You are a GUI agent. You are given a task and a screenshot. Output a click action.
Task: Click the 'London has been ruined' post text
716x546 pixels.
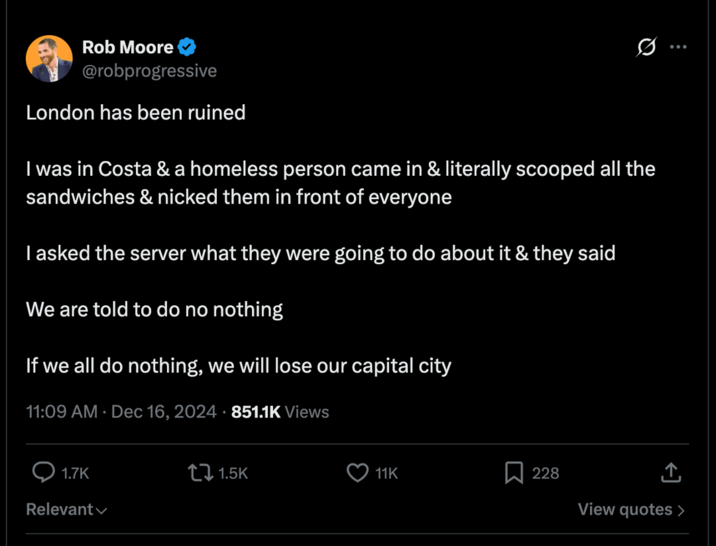point(136,112)
